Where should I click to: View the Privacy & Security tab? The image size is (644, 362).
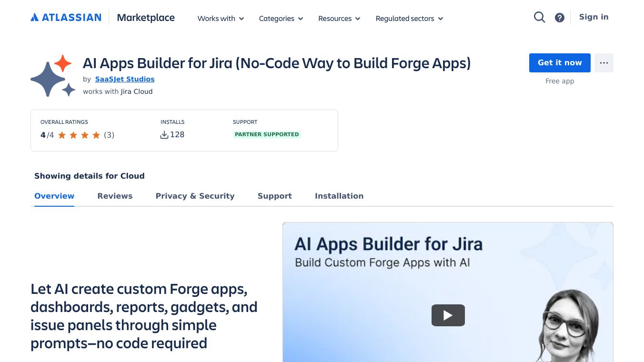pos(195,196)
